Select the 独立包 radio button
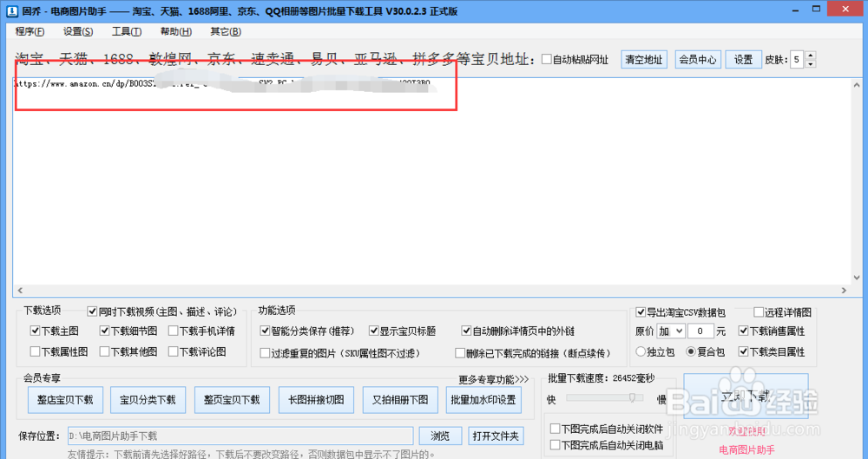The height and width of the screenshot is (459, 868). pos(641,351)
